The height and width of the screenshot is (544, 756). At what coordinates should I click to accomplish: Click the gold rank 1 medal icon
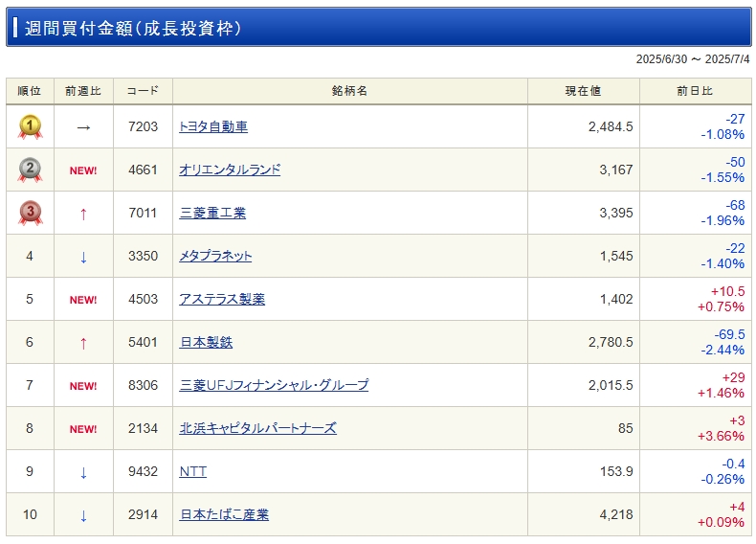point(30,126)
